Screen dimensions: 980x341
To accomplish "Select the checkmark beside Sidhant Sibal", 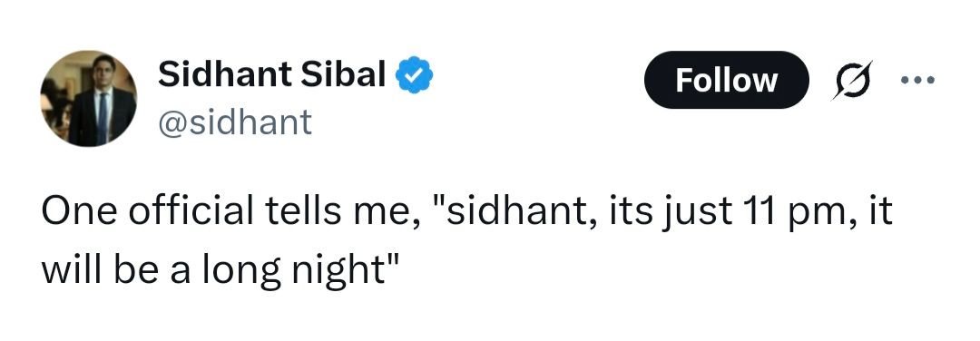I will coord(413,75).
